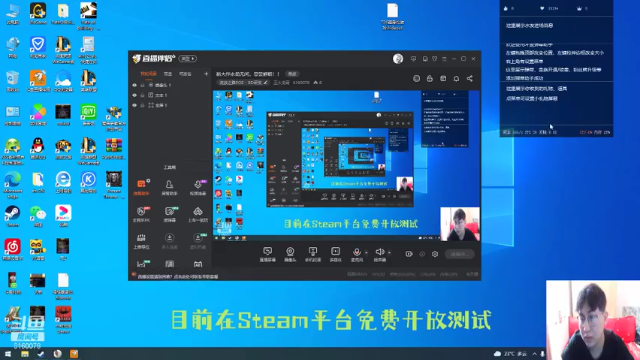
Task: Expand speaker options arrow
Action: point(389,253)
